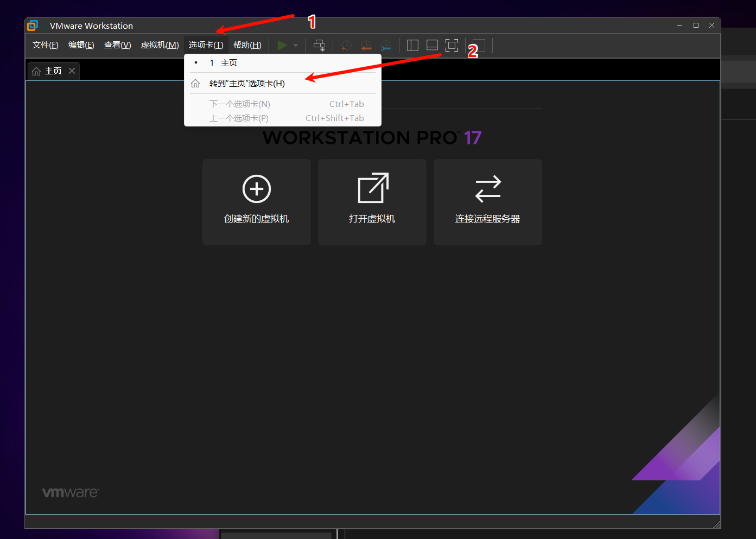This screenshot has height=539, width=756.
Task: Click 创建新的虚拟机 label
Action: pos(257,219)
